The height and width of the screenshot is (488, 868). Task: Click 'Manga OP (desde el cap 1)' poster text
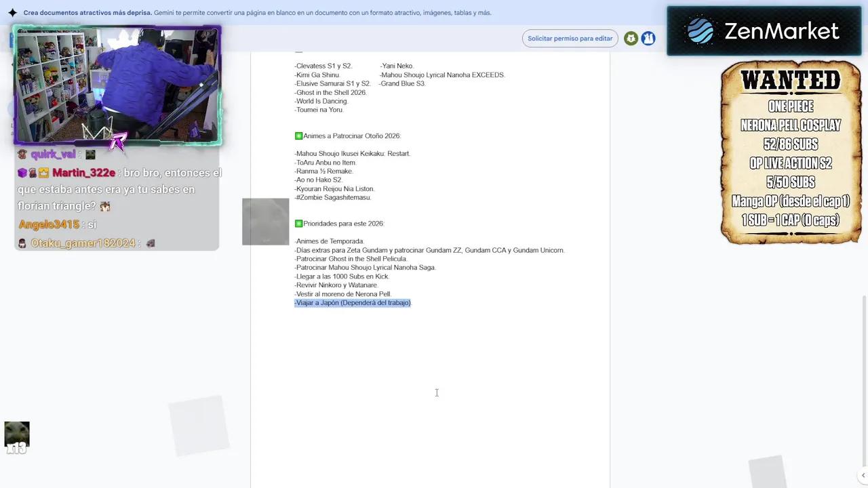pyautogui.click(x=791, y=201)
